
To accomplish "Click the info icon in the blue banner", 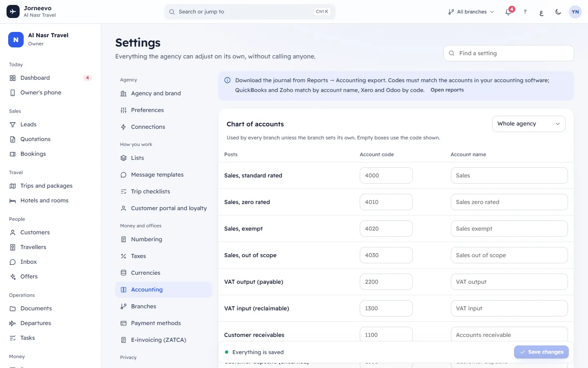I will pyautogui.click(x=227, y=80).
